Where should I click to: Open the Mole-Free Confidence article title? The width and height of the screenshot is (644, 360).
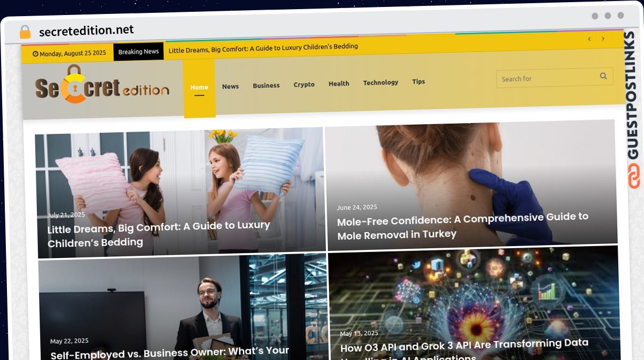click(463, 226)
